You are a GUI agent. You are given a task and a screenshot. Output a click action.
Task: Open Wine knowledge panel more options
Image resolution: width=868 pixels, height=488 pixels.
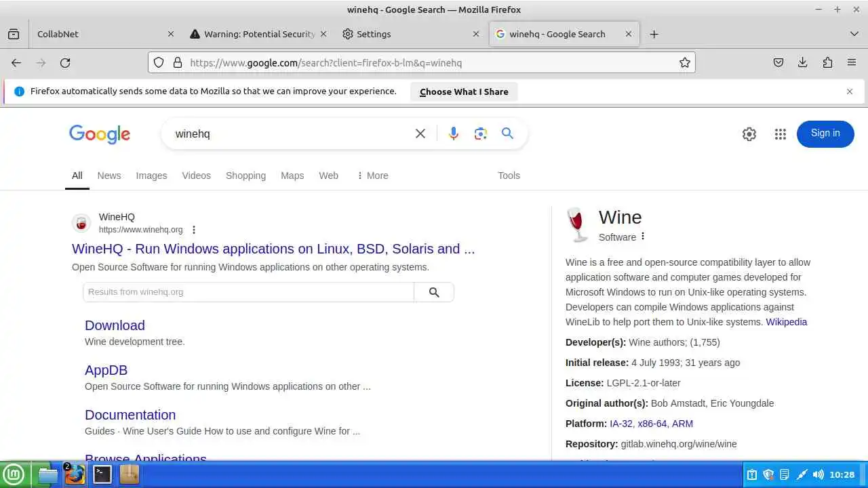pos(643,237)
